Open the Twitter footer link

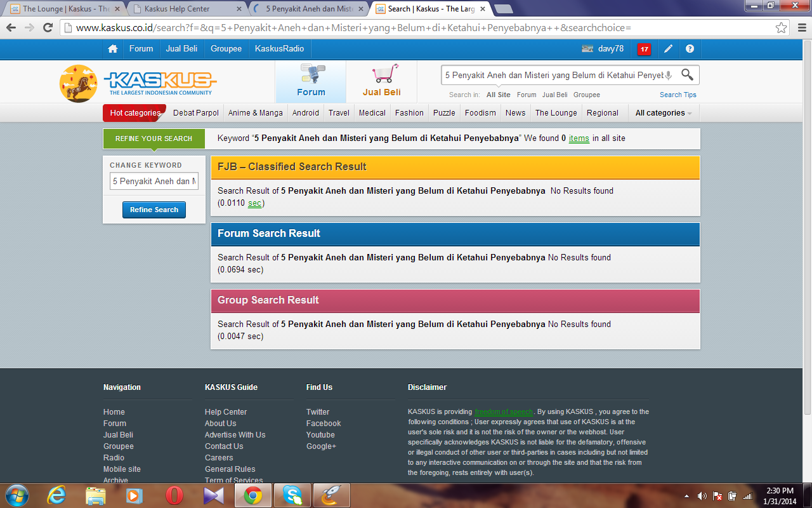pyautogui.click(x=318, y=412)
